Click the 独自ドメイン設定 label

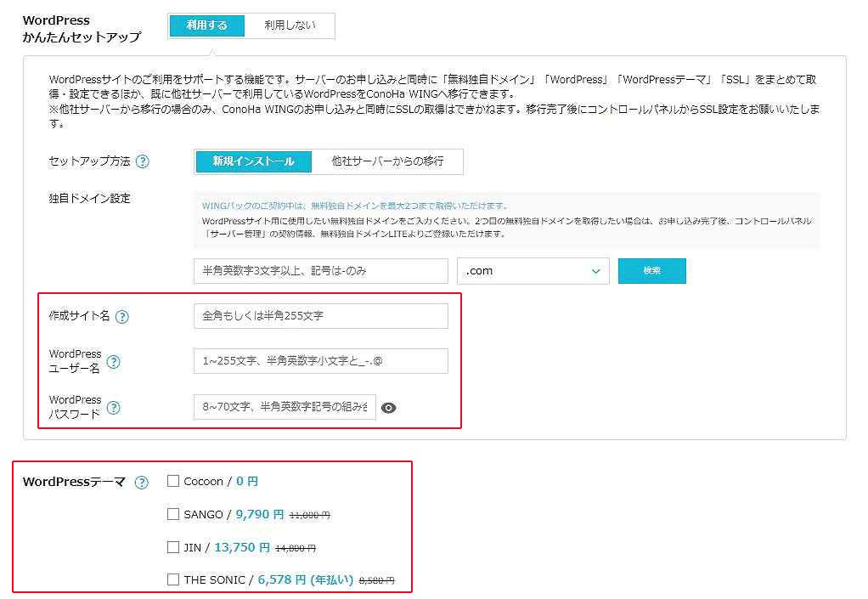pyautogui.click(x=90, y=198)
